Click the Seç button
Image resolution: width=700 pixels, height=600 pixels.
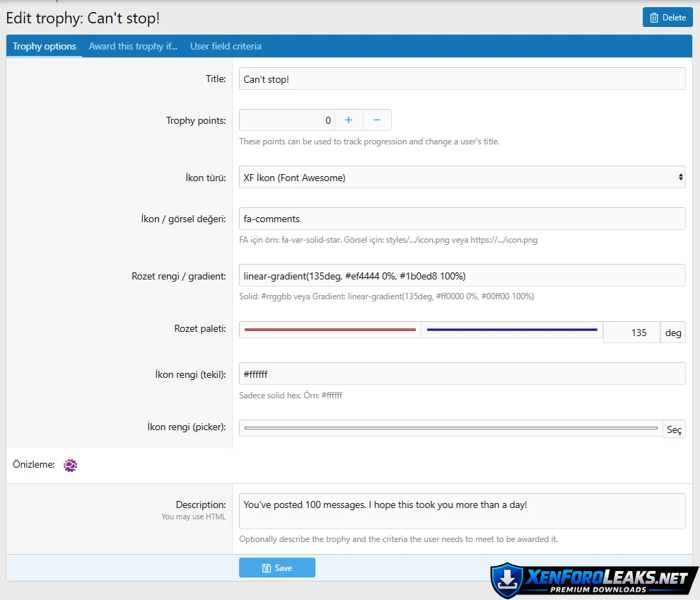[x=674, y=429]
